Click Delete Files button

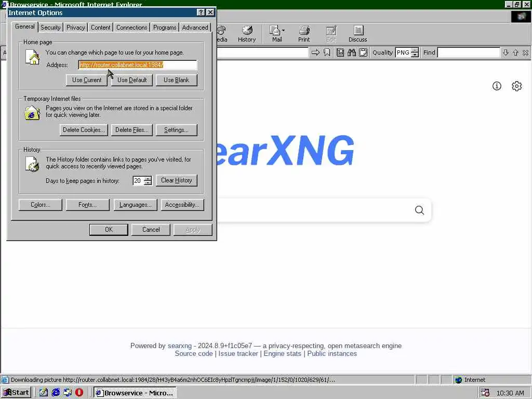click(x=132, y=130)
